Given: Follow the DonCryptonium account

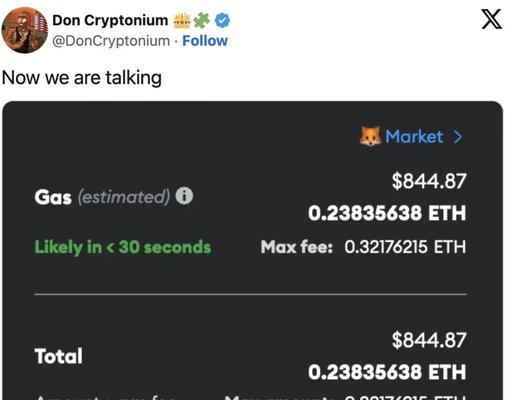Looking at the screenshot, I should 205,41.
